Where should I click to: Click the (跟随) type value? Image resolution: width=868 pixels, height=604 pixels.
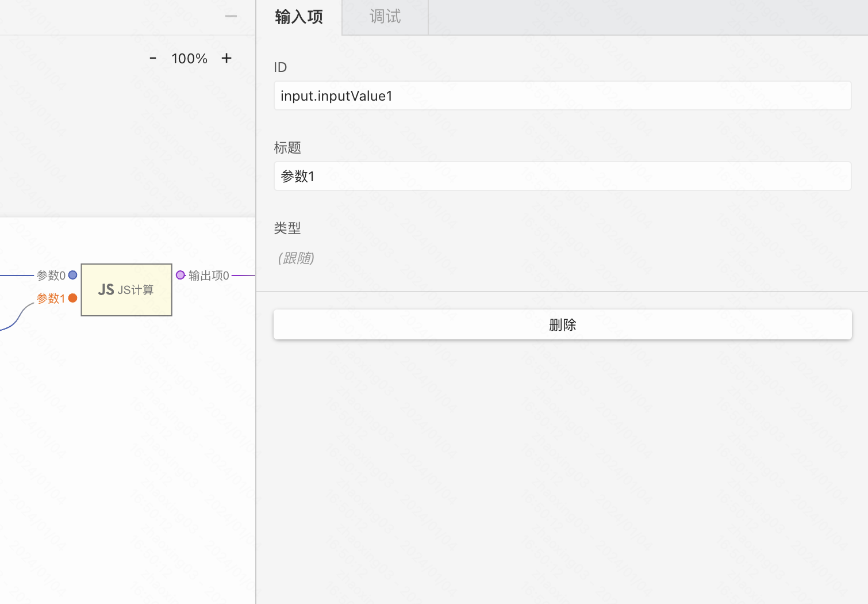[x=296, y=258]
